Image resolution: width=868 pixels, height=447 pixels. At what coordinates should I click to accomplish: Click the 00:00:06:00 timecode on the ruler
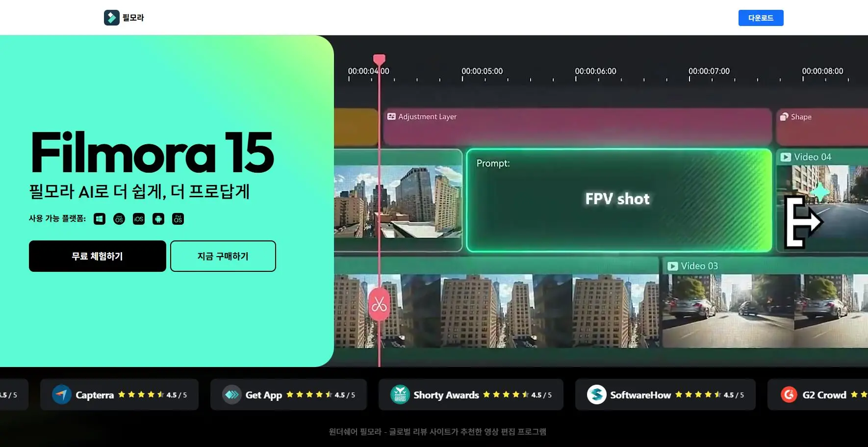point(596,71)
